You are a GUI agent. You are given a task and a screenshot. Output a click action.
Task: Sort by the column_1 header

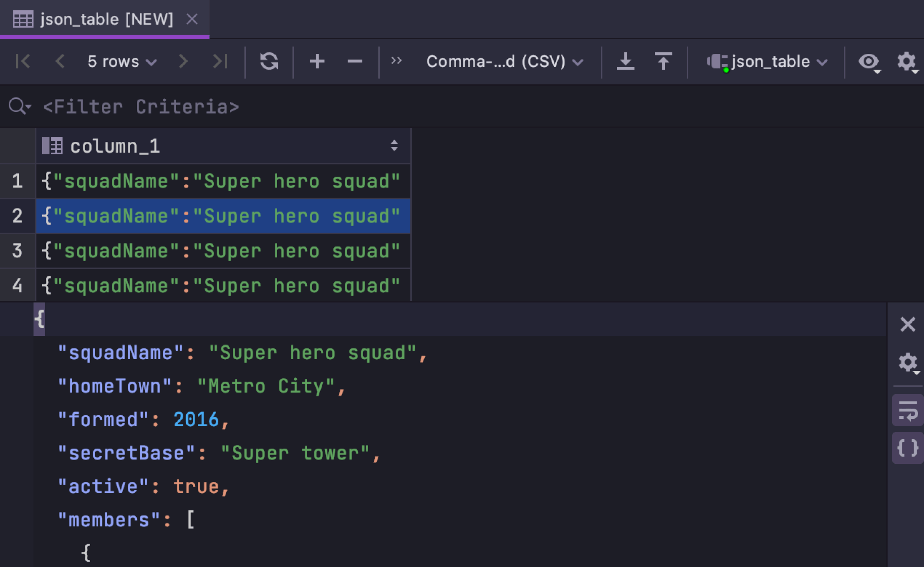coord(394,146)
